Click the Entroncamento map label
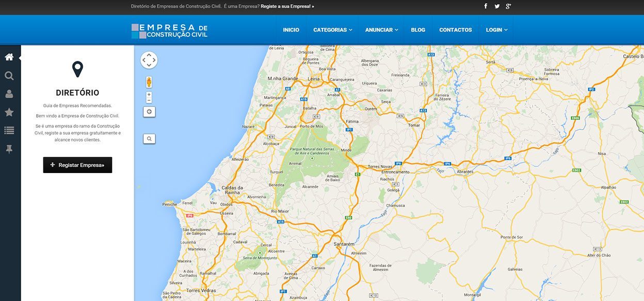The image size is (644, 301). click(x=395, y=172)
